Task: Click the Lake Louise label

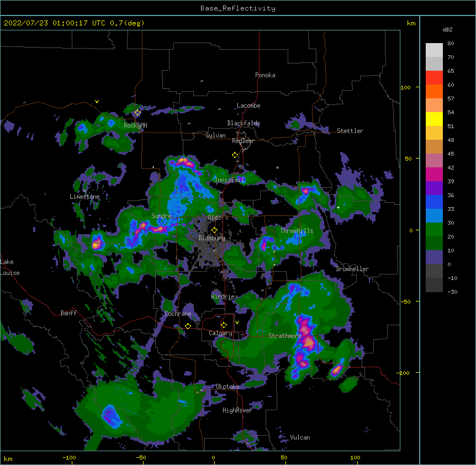Action: pyautogui.click(x=10, y=267)
